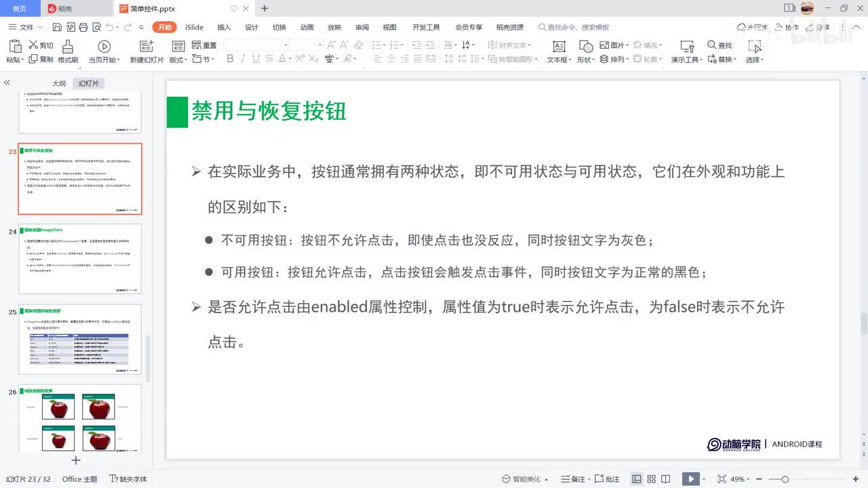Open quick access toolbar customization arrow
This screenshot has width=868, height=488.
pos(141,27)
